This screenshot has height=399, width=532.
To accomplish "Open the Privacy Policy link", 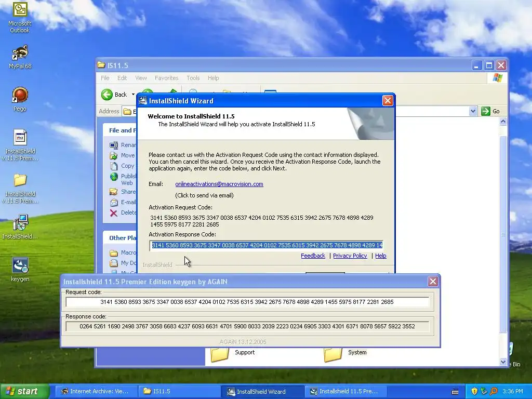I will tap(350, 256).
